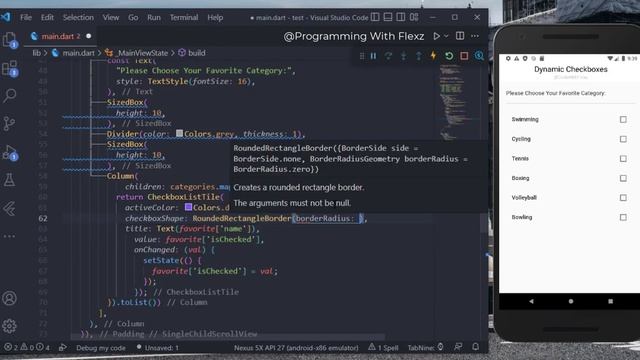Open the File menu

(x=26, y=18)
